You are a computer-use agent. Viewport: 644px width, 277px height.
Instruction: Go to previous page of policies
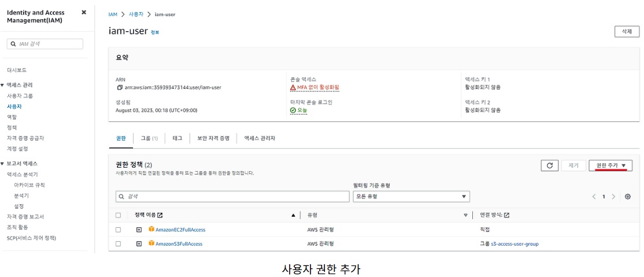(x=594, y=197)
